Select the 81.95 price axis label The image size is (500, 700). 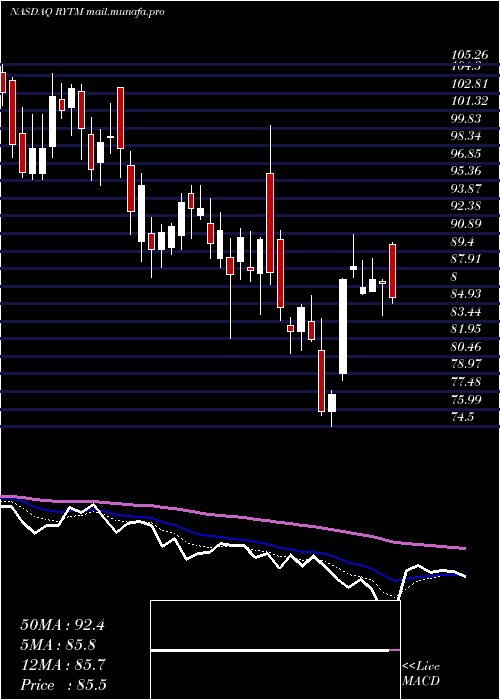coord(466,329)
